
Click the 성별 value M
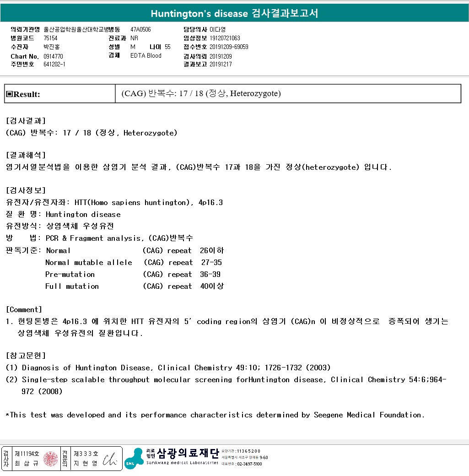(133, 47)
